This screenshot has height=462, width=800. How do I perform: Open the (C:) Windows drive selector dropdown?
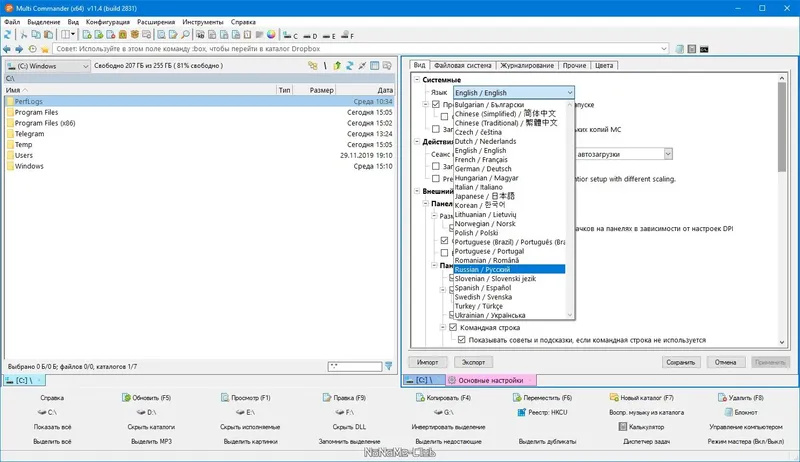click(47, 66)
